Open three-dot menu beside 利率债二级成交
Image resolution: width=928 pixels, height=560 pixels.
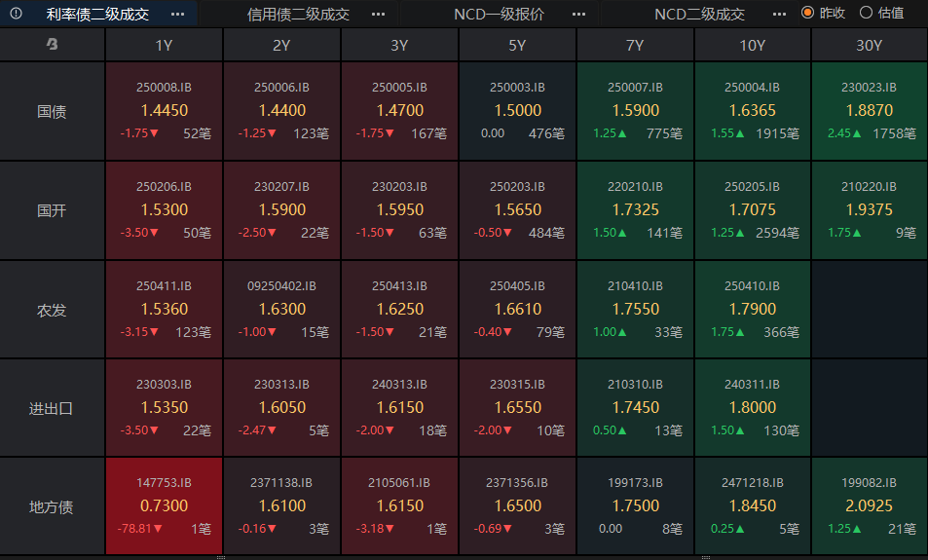click(177, 14)
